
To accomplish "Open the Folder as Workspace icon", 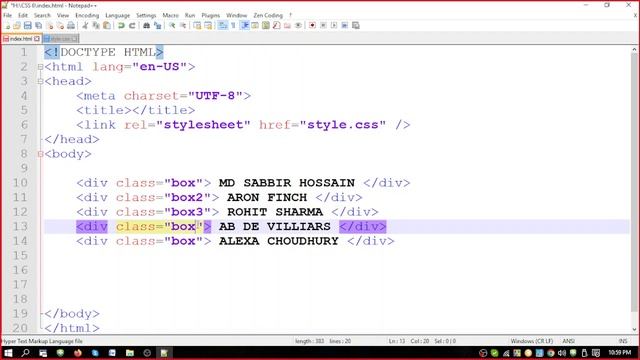I will tap(287, 25).
